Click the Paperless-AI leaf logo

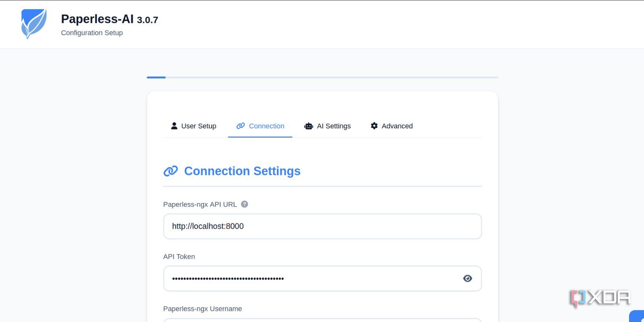pyautogui.click(x=34, y=24)
